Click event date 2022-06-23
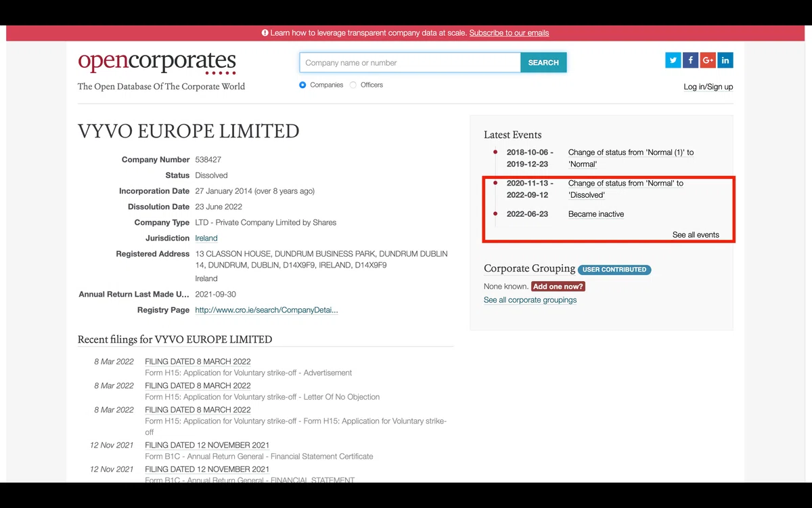This screenshot has height=508, width=812. (527, 214)
